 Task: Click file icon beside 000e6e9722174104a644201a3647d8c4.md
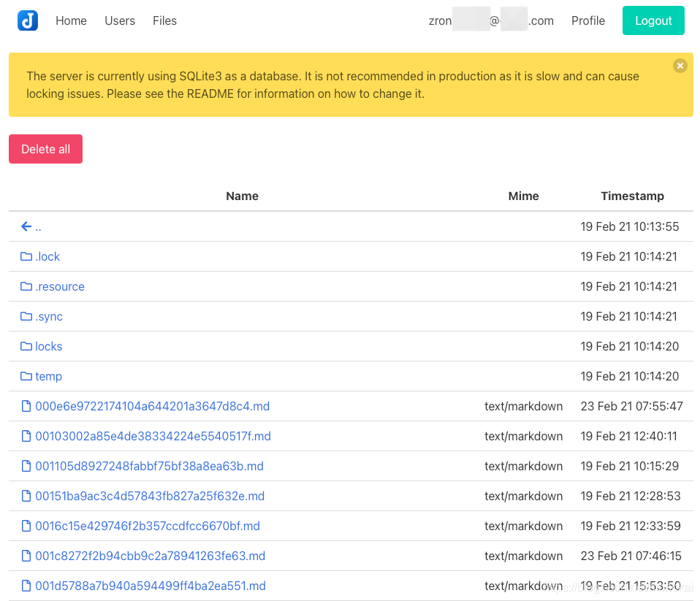tap(26, 406)
